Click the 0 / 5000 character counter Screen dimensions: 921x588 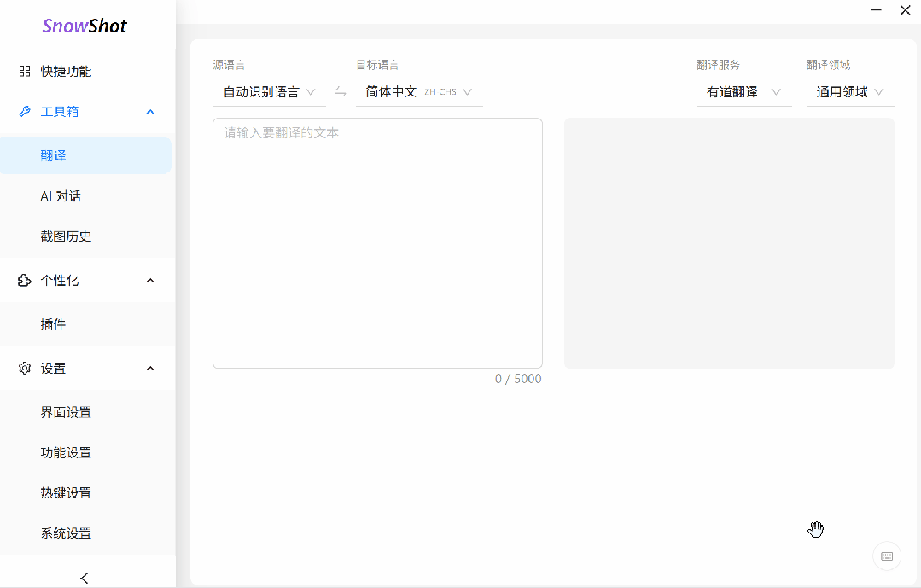tap(518, 379)
